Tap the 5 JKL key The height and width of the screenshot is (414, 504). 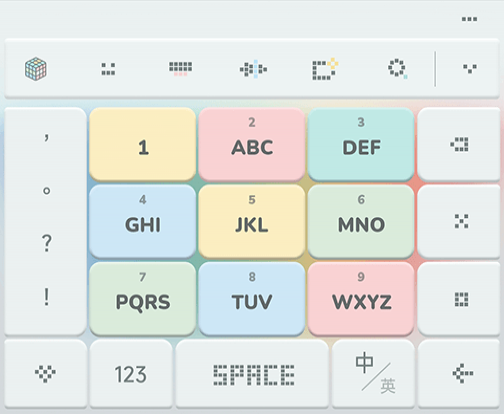tap(252, 221)
